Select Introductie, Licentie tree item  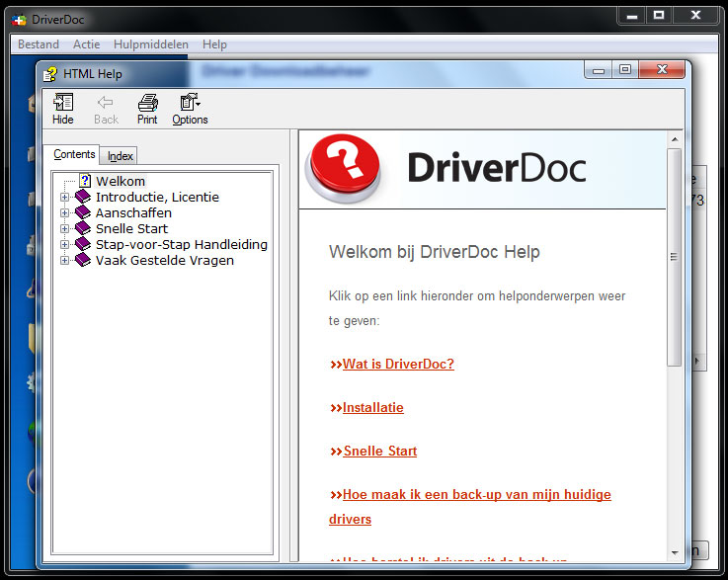click(157, 197)
